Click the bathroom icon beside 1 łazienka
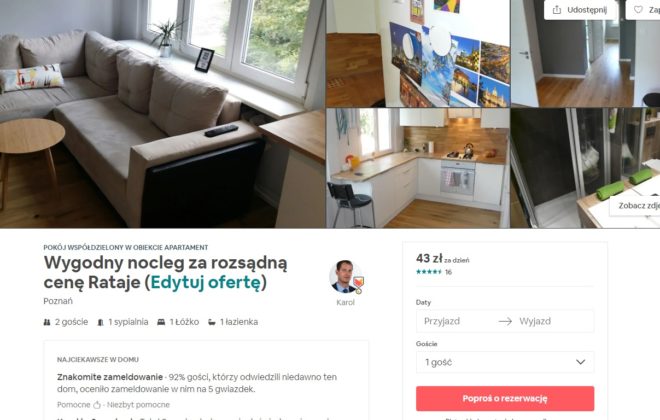Screen dimensions: 660x420 [x=212, y=322]
